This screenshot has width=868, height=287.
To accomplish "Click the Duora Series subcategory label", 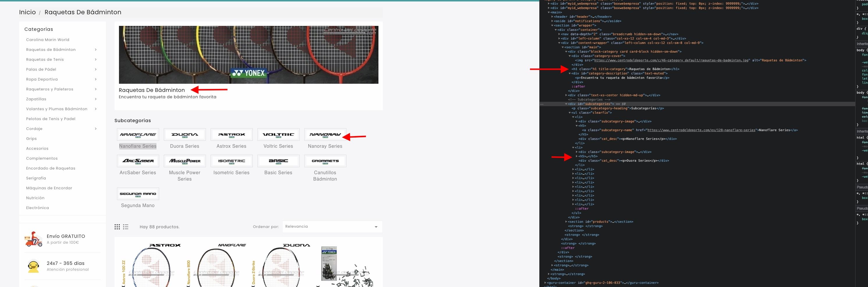I will tap(185, 146).
